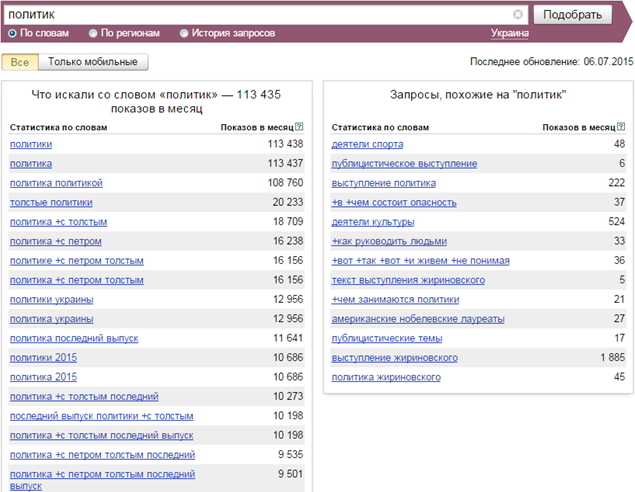Clear the search field with the X icon
Screen dimensions: 635x492
pyautogui.click(x=518, y=15)
